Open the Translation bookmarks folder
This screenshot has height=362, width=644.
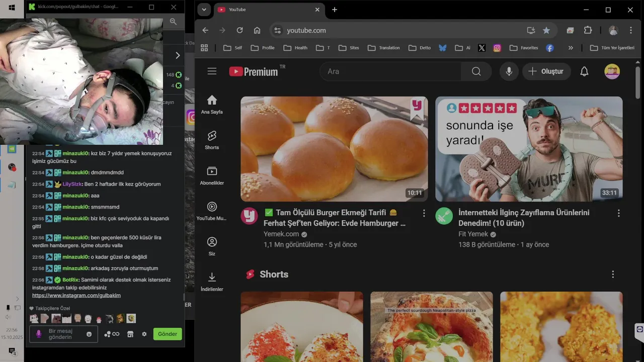(x=384, y=48)
